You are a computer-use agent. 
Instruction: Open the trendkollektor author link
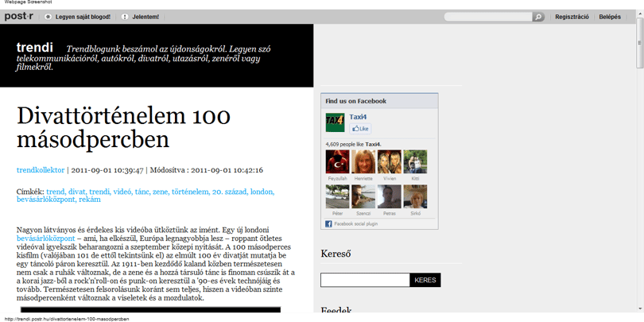(41, 170)
